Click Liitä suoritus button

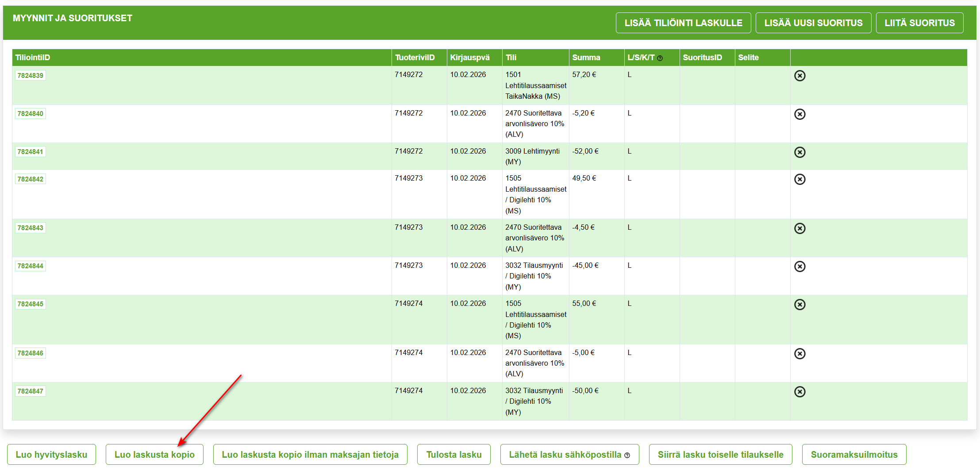pyautogui.click(x=919, y=23)
